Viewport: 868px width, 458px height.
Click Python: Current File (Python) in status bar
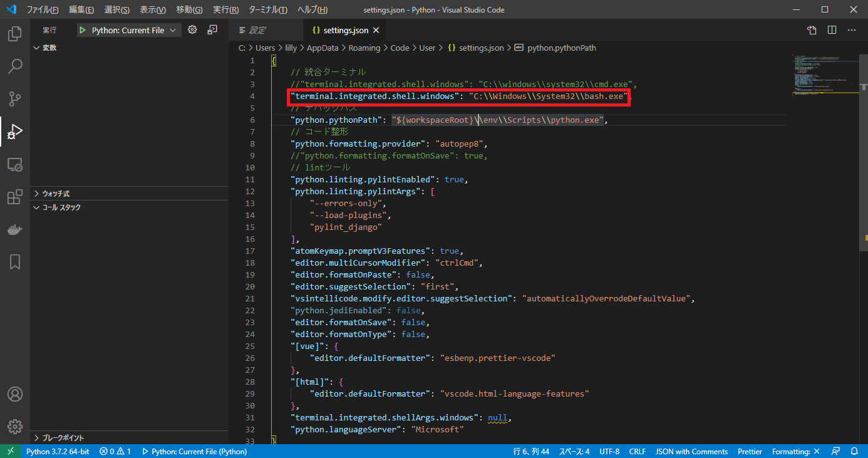(194, 451)
